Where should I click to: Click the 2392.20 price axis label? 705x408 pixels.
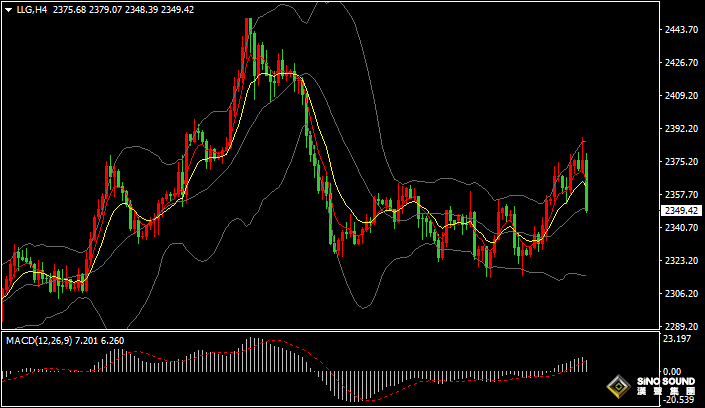pos(681,129)
